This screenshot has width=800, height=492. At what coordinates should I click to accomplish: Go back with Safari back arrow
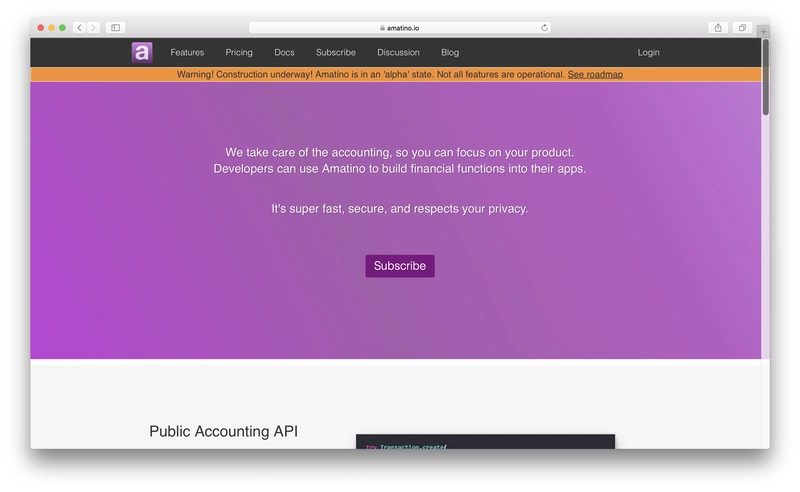click(x=80, y=28)
